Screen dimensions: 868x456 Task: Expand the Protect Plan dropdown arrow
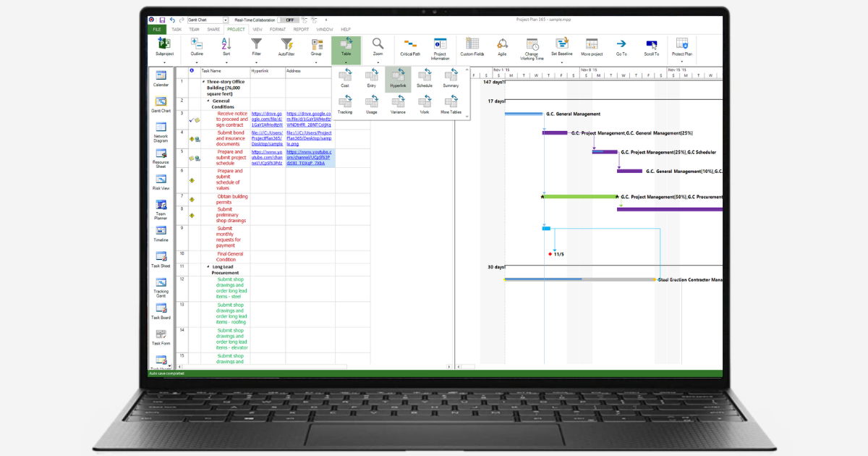click(x=681, y=62)
